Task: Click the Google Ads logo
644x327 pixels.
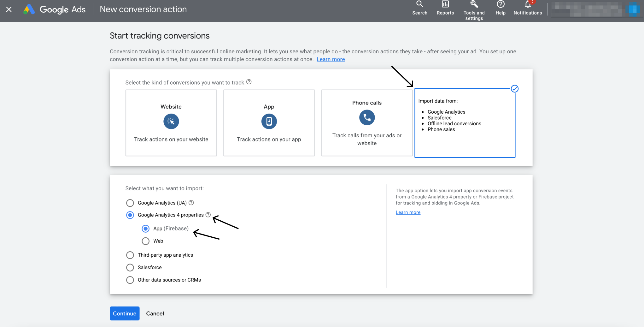Action: (x=55, y=9)
